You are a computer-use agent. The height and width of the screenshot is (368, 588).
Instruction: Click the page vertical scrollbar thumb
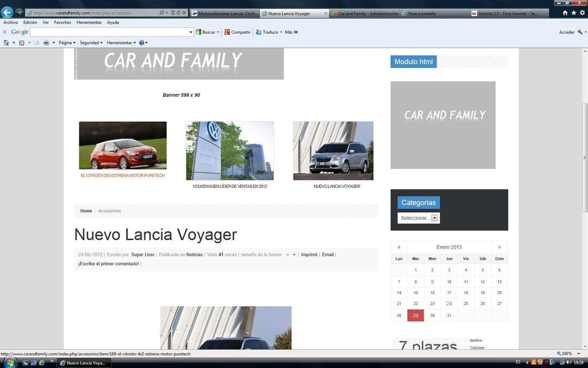585,158
